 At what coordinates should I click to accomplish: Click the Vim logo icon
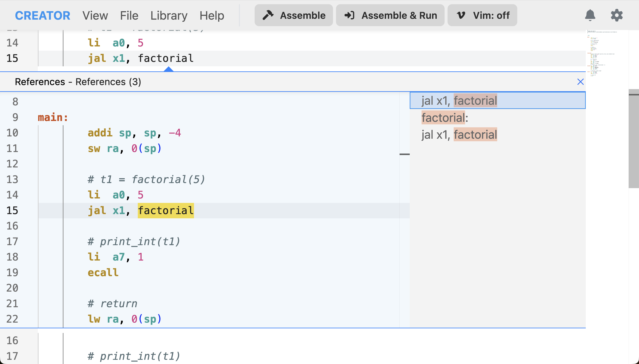[x=461, y=15]
